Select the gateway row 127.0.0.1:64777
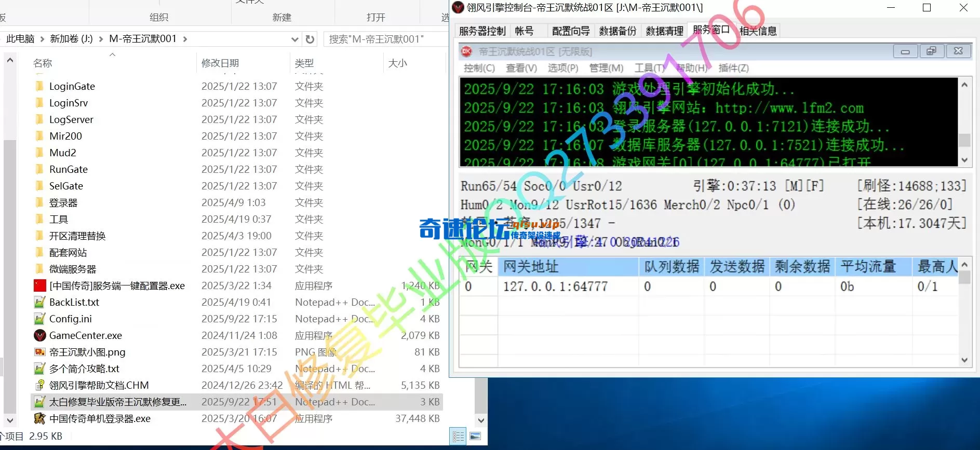This screenshot has width=980, height=450. (709, 287)
